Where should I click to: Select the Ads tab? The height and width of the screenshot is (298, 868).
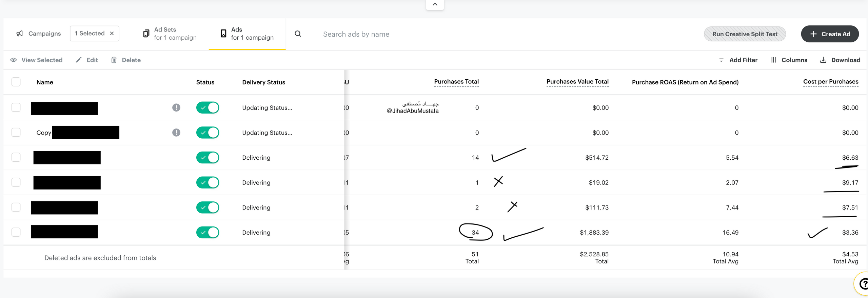[247, 34]
